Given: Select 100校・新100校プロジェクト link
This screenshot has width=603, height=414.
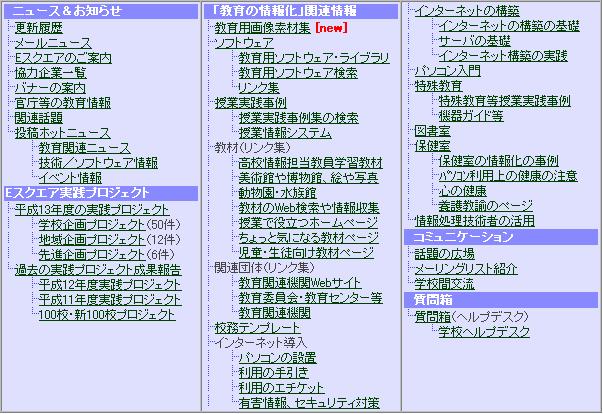Looking at the screenshot, I should (107, 315).
